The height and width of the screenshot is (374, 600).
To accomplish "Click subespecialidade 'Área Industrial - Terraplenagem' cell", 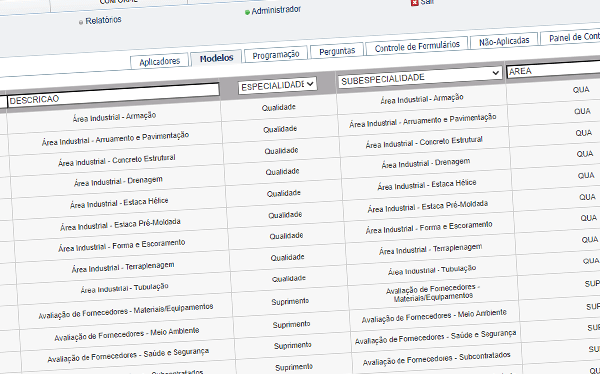I will click(x=430, y=249).
